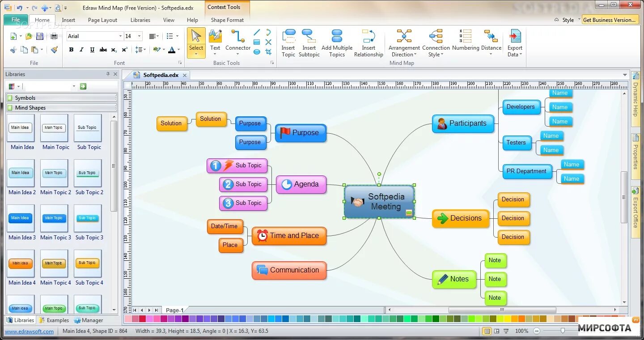Choose the arc drawing tool
This screenshot has height=340, width=644.
point(268,32)
